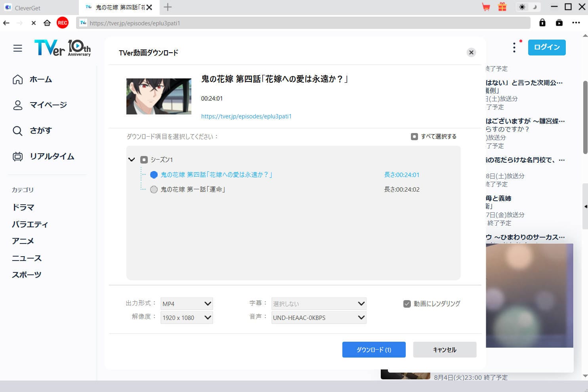The image size is (588, 392).
Task: Open the shopping cart icon
Action: tap(486, 7)
